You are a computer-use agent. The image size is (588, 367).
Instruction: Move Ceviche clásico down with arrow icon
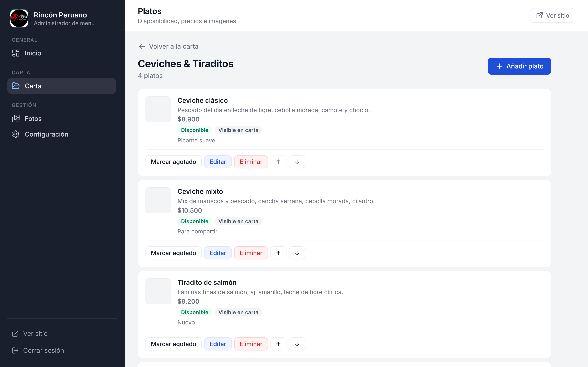point(297,162)
